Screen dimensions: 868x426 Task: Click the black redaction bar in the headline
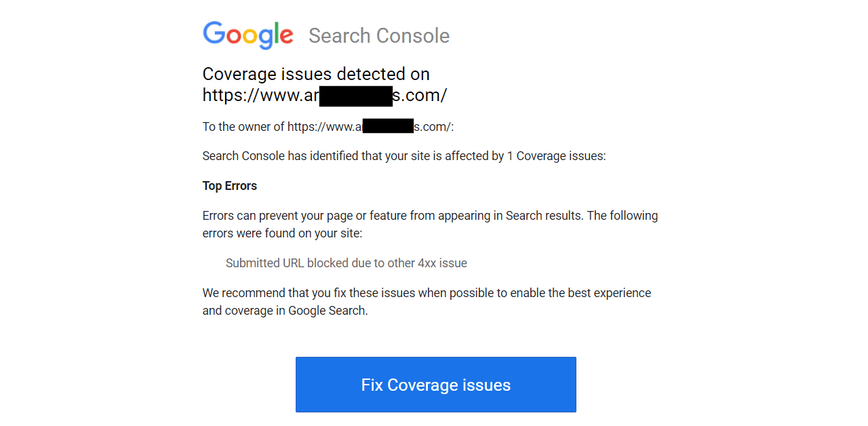click(x=356, y=96)
